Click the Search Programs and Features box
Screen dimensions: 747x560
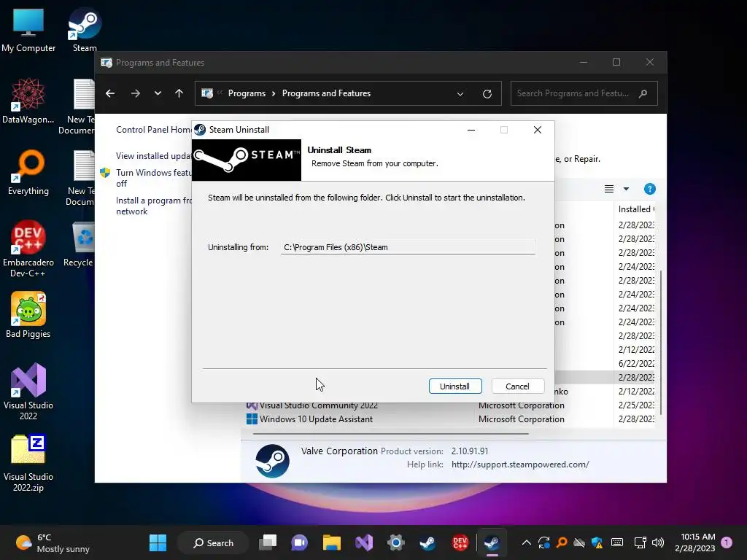pyautogui.click(x=584, y=93)
